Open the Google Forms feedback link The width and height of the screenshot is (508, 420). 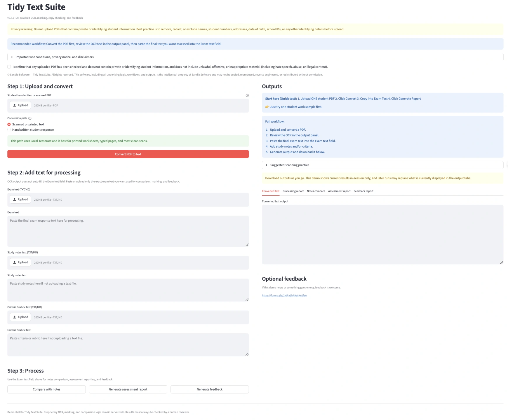click(284, 295)
